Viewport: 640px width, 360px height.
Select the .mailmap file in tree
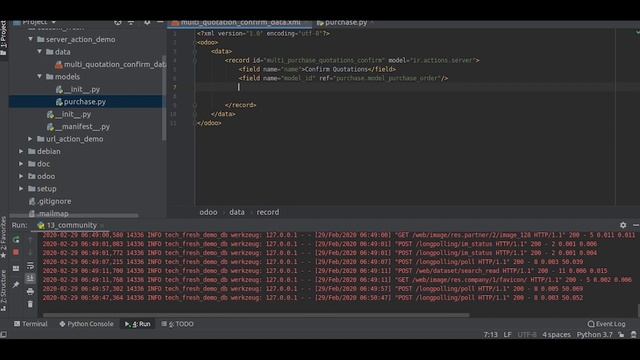(x=49, y=213)
